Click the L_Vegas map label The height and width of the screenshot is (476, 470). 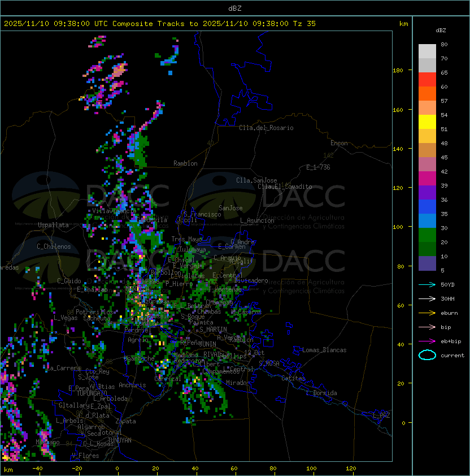click(66, 318)
